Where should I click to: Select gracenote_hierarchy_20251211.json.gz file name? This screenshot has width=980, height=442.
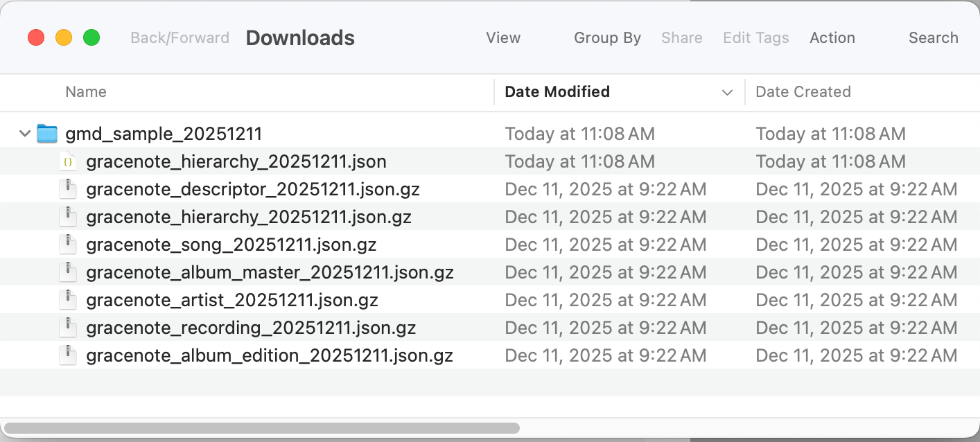(249, 217)
